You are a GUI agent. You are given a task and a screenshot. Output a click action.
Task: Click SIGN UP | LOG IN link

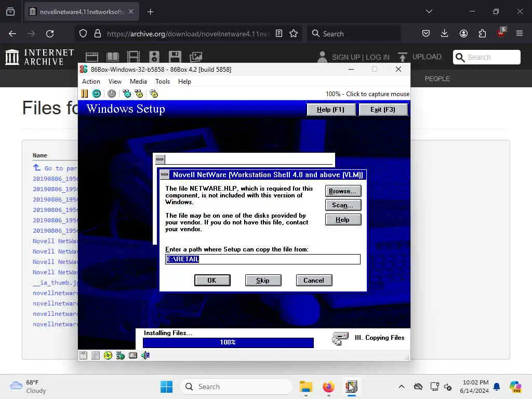coord(361,57)
